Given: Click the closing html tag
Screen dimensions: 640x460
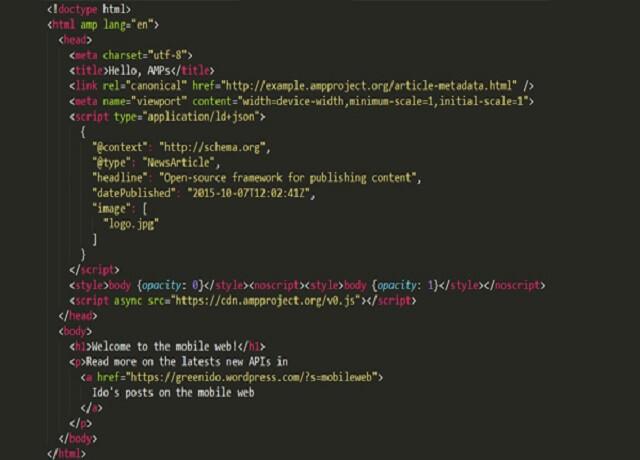Looking at the screenshot, I should [67, 453].
